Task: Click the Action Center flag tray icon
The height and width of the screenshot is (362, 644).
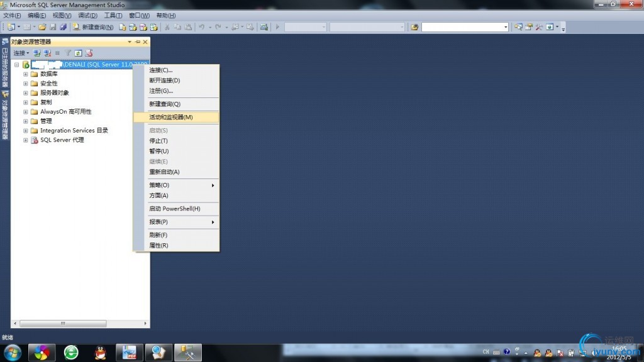Action: 560,353
